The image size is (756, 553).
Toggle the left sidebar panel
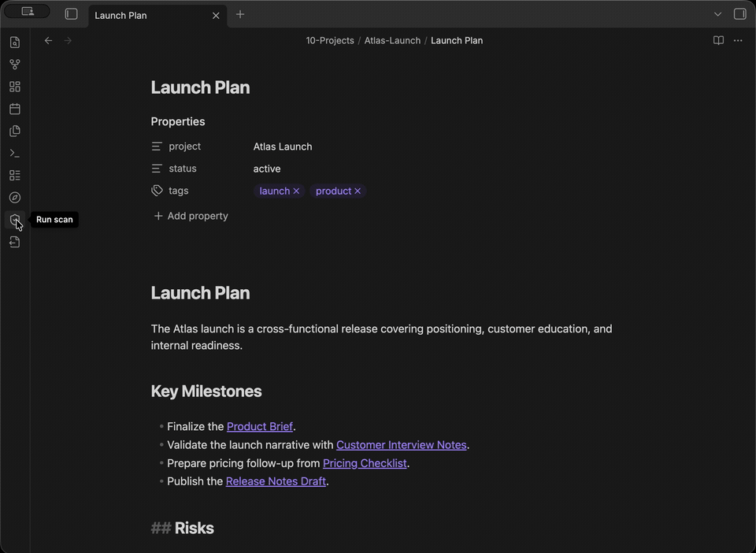tap(72, 14)
